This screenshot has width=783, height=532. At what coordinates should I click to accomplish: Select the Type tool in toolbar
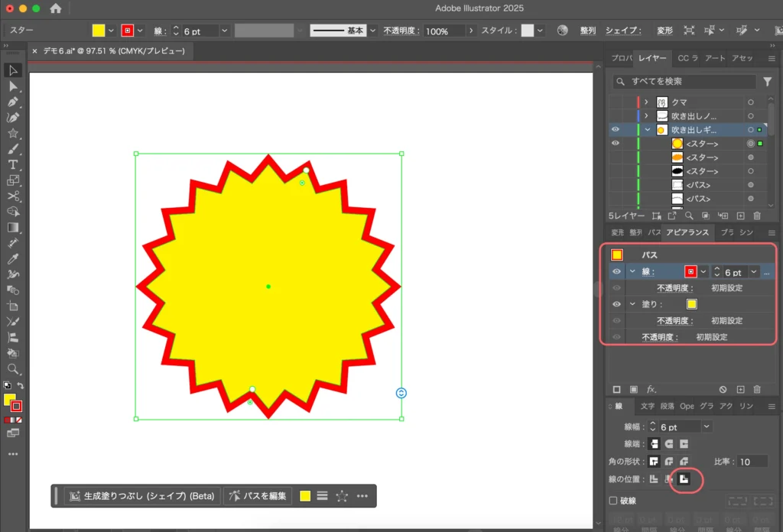(x=13, y=164)
